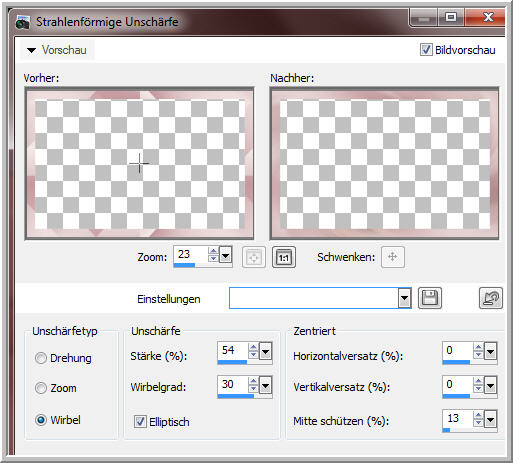Decrease Stärke value with down arrow
The width and height of the screenshot is (513, 463).
point(253,355)
